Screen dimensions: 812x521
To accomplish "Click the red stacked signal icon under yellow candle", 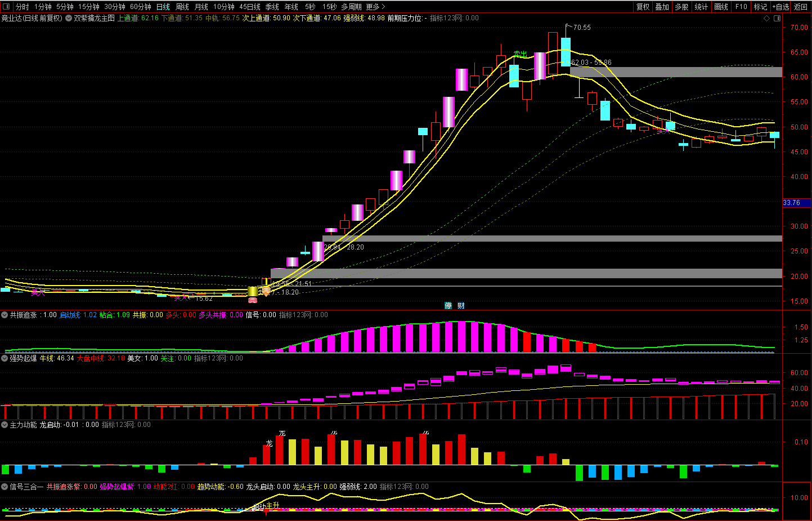I will 253,300.
